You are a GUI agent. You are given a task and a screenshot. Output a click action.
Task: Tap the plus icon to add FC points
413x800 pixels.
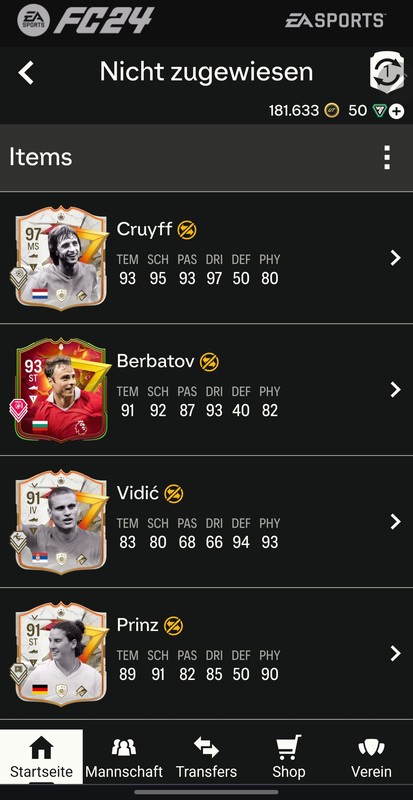coord(397,111)
